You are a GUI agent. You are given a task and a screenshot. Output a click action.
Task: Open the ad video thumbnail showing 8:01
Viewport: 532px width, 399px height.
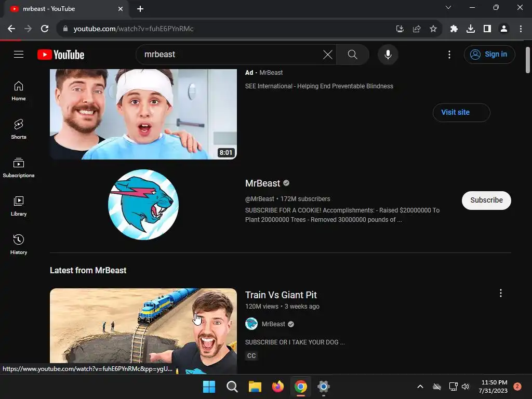point(143,114)
